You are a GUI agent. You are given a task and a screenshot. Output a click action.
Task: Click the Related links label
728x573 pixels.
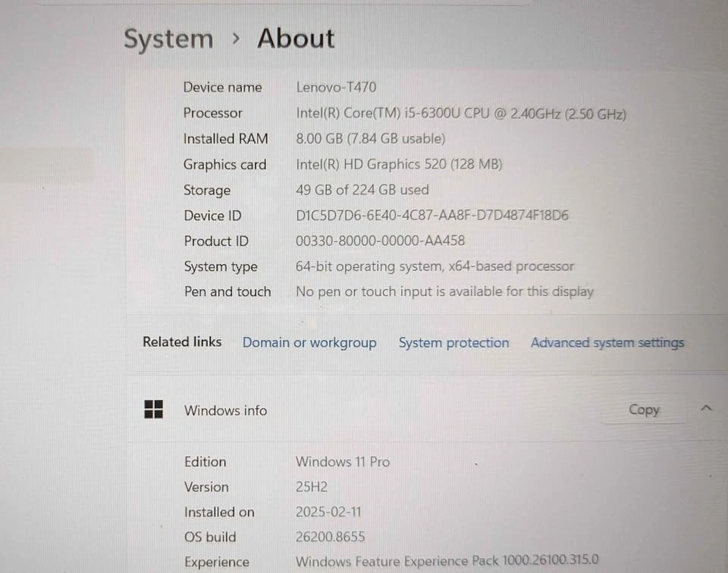coord(182,342)
